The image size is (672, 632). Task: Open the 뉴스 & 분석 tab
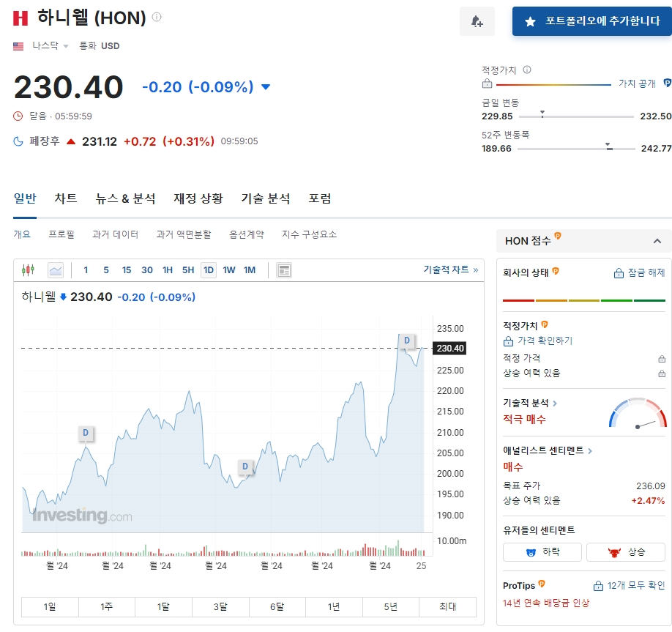125,198
